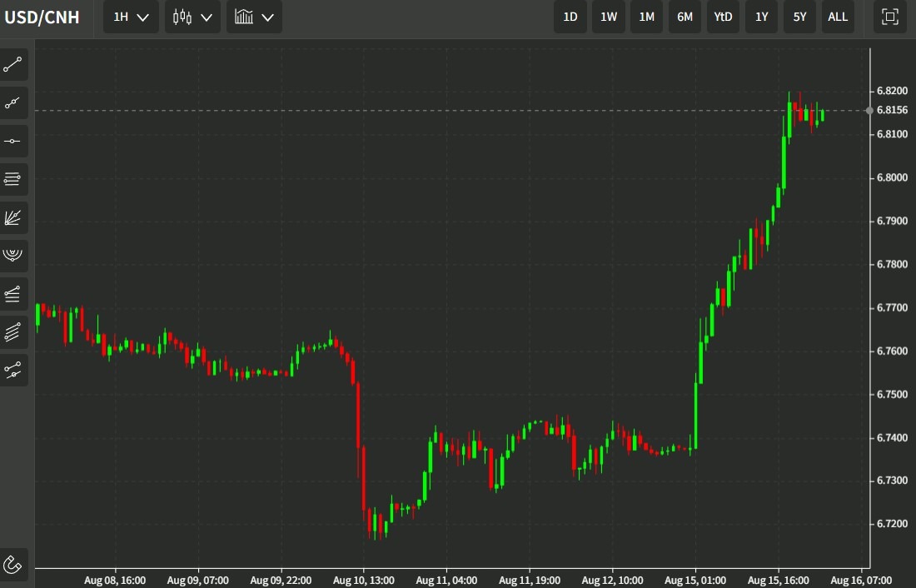Select the Fibonacci fan tool
The image size is (916, 588).
[x=12, y=217]
